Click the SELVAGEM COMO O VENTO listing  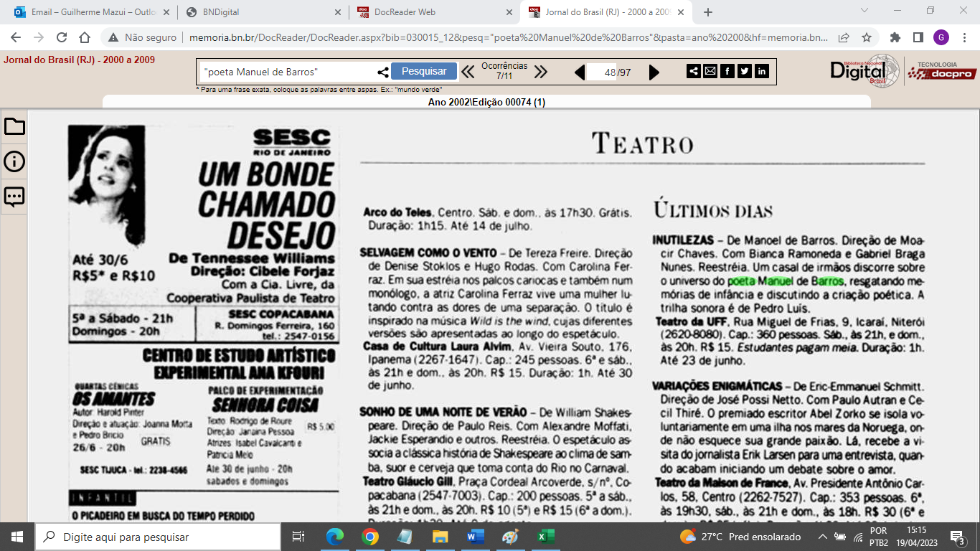click(x=428, y=253)
